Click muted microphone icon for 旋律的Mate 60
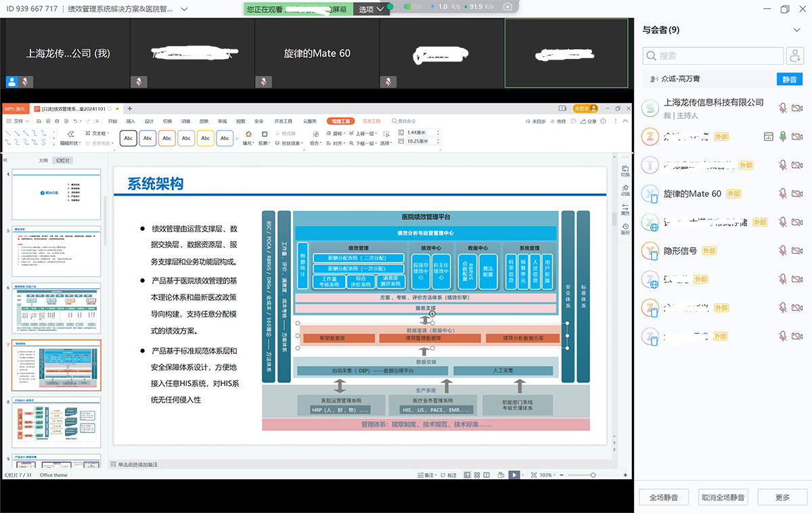Viewport: 812px width, 513px height. (x=782, y=194)
